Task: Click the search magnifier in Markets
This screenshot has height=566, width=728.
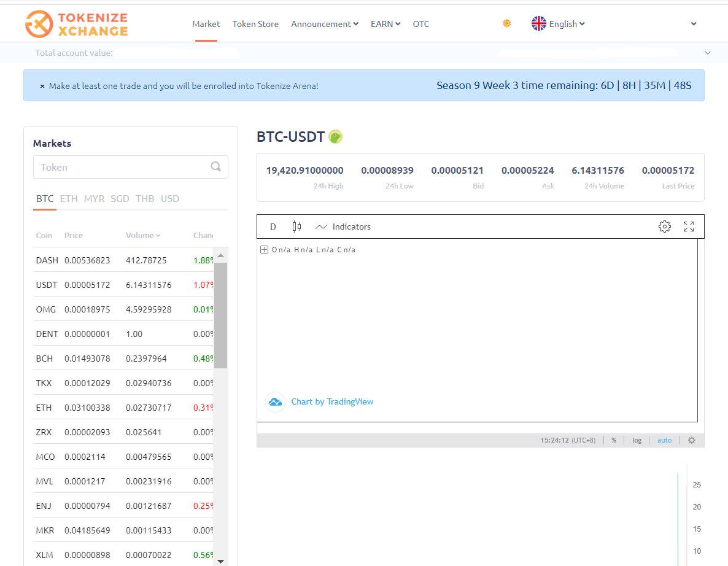Action: click(x=216, y=166)
